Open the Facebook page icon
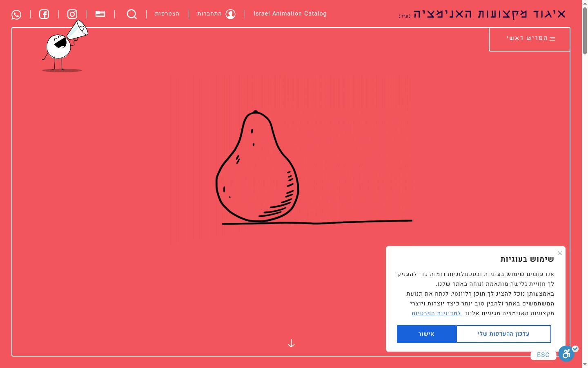 tap(44, 14)
